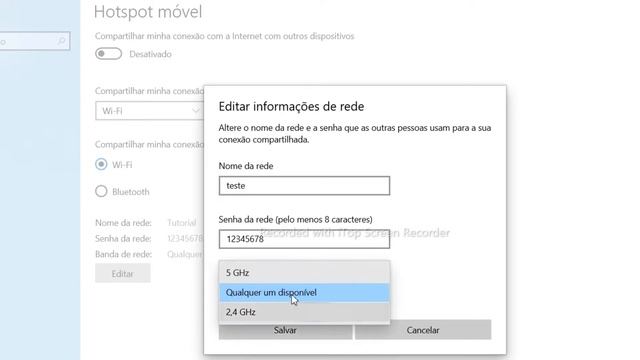Choose Qualquer um disponível band option
Screen dimensions: 640x360
[x=304, y=293]
